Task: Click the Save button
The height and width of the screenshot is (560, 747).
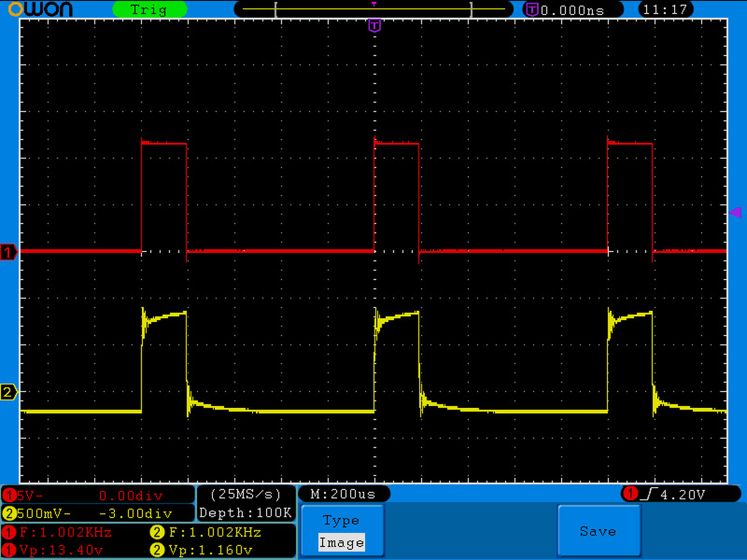Action: tap(599, 531)
